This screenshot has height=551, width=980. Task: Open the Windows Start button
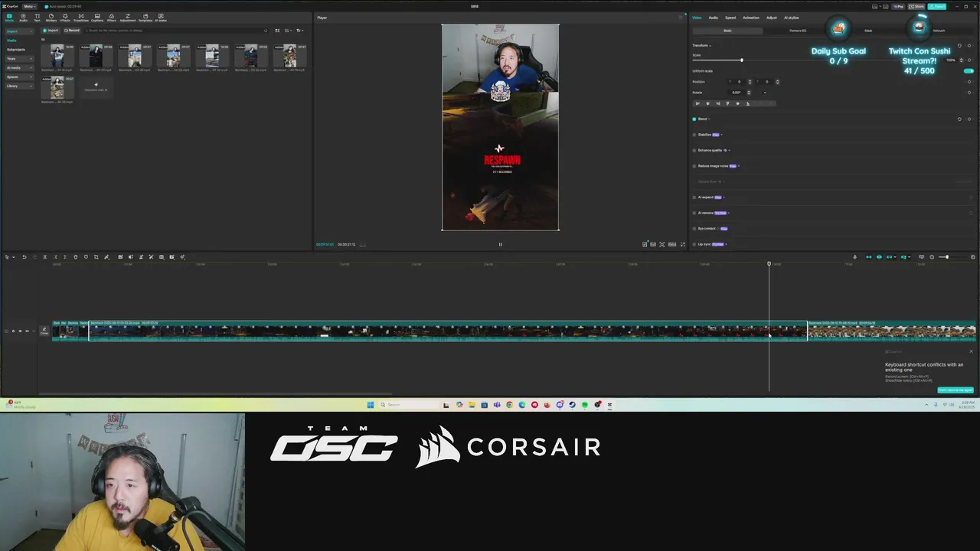click(x=370, y=405)
